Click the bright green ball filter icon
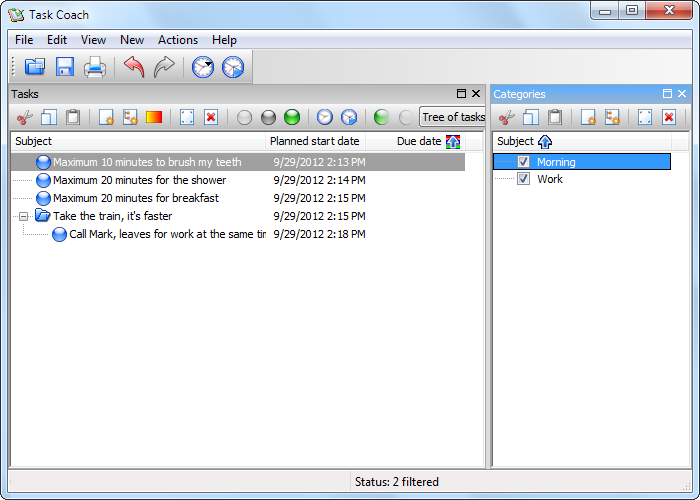The image size is (700, 500). pos(292,117)
